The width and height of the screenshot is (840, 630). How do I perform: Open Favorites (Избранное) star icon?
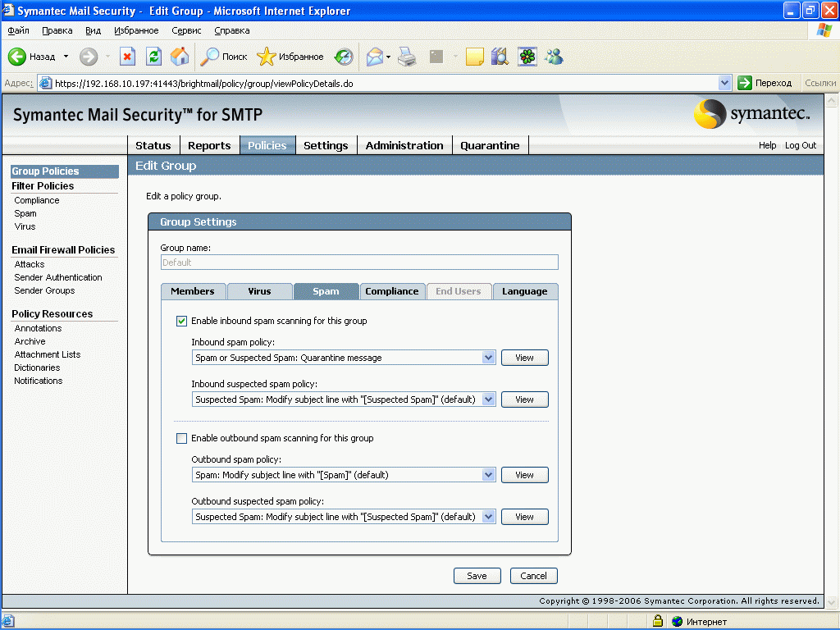pos(267,57)
